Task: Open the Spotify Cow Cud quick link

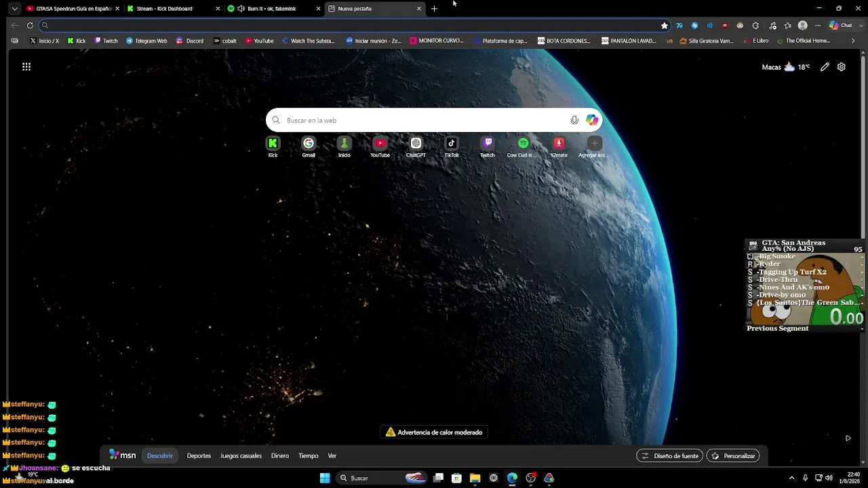Action: tap(523, 146)
